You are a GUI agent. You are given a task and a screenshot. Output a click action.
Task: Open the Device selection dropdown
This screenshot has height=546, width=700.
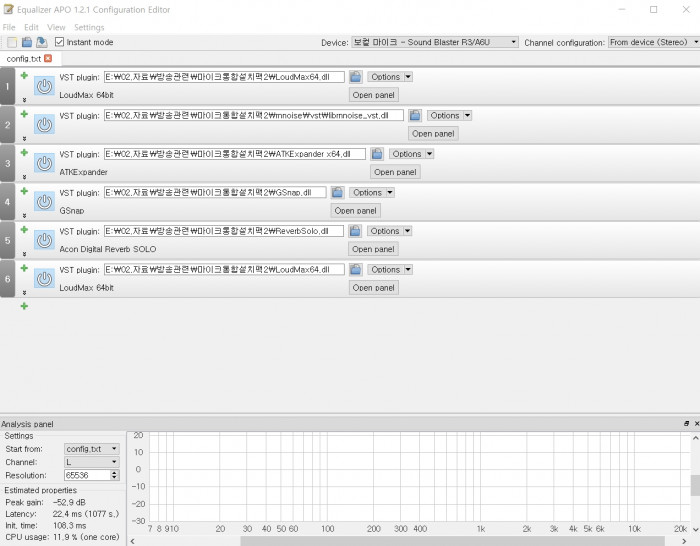pyautogui.click(x=435, y=42)
